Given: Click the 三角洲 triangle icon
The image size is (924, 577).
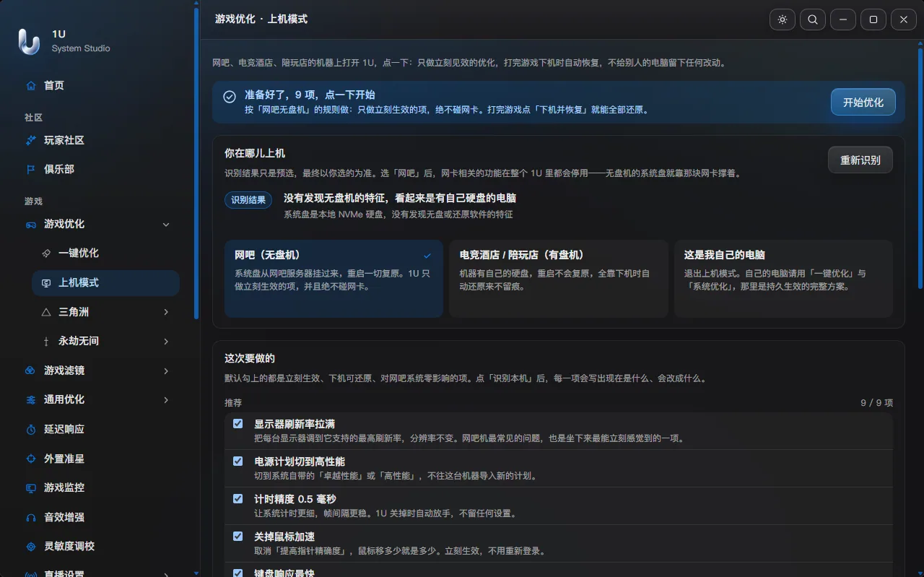Looking at the screenshot, I should [46, 312].
